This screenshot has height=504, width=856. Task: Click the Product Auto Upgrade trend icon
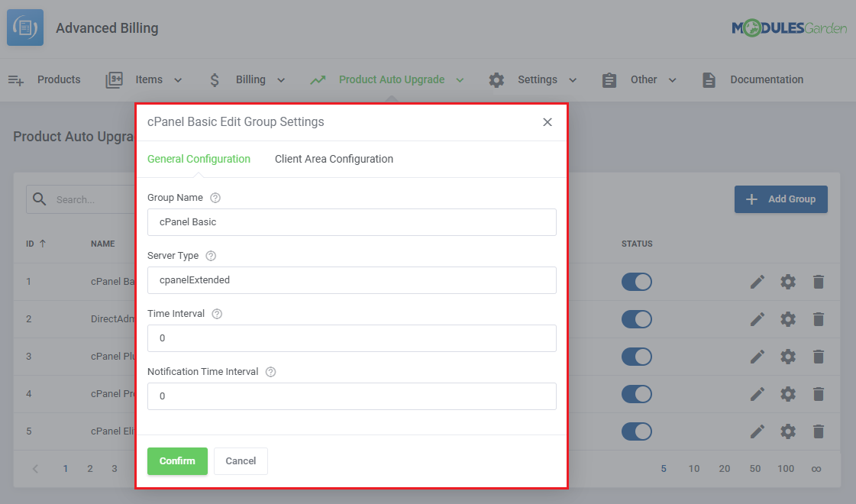click(318, 80)
